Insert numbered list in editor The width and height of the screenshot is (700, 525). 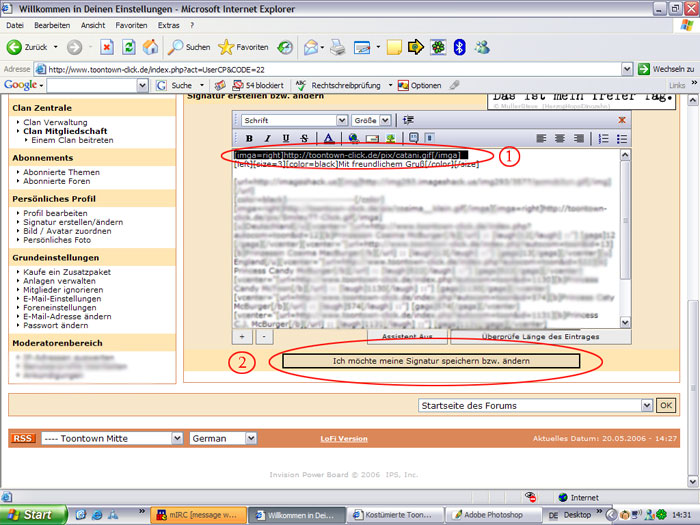pos(603,138)
